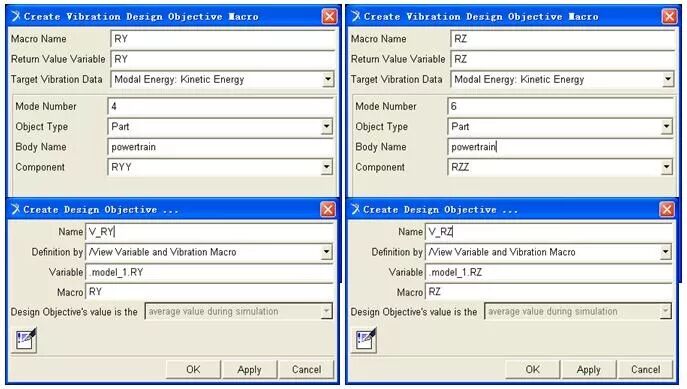Focus Macro Name field containing RZ
Screen dimensions: 687x389
tap(563, 39)
